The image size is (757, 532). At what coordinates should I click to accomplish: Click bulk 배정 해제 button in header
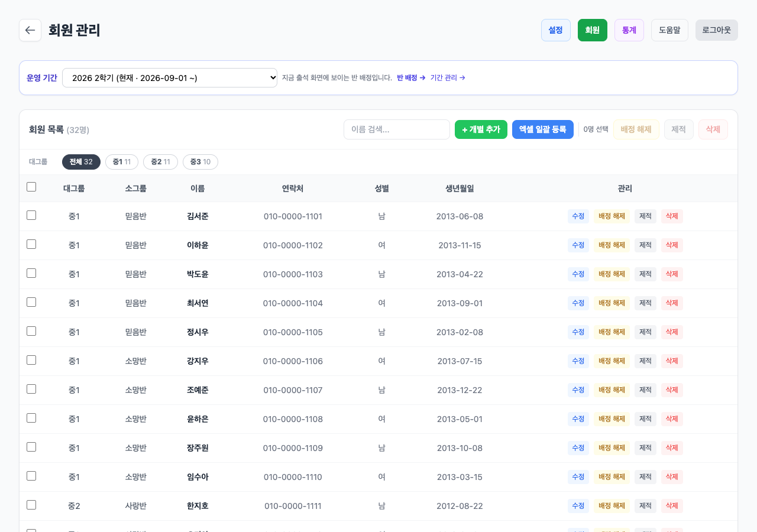636,129
